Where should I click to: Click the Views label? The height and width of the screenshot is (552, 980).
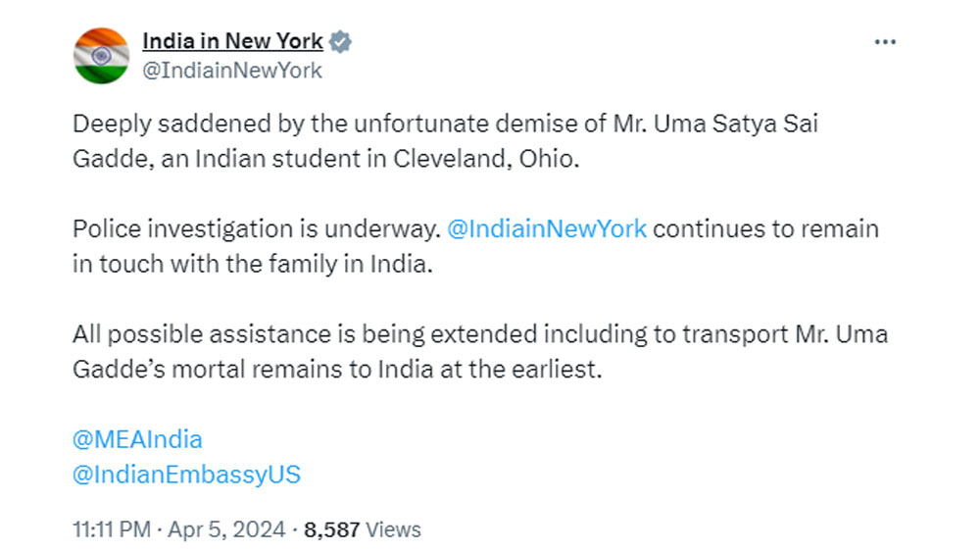tap(393, 529)
